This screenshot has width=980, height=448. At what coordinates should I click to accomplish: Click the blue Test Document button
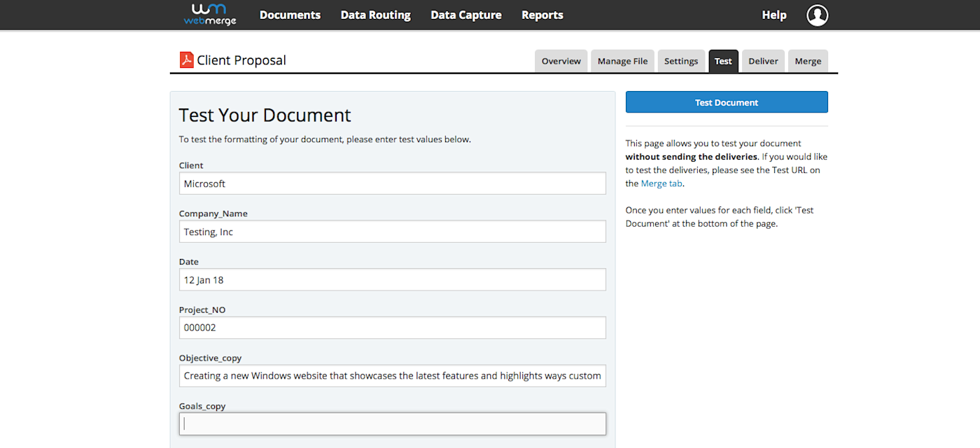(x=727, y=102)
